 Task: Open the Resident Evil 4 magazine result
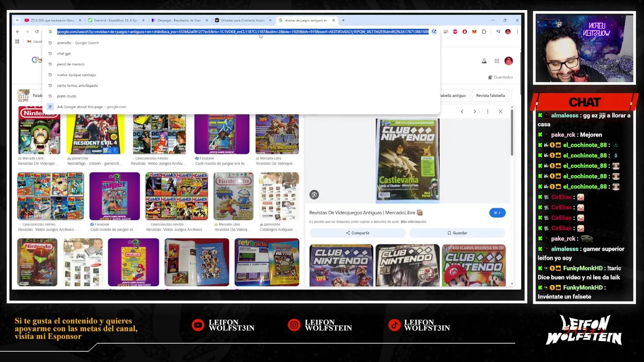[x=96, y=134]
